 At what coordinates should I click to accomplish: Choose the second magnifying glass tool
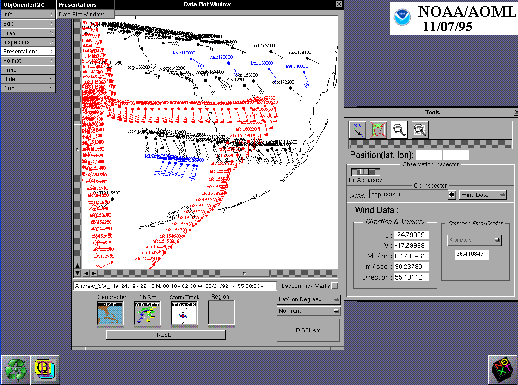pyautogui.click(x=419, y=130)
